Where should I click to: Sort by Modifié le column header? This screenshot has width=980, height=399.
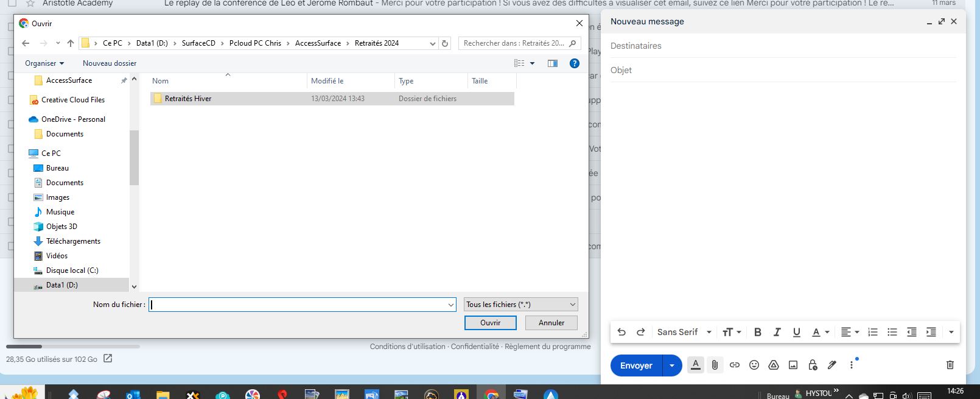[x=351, y=81]
